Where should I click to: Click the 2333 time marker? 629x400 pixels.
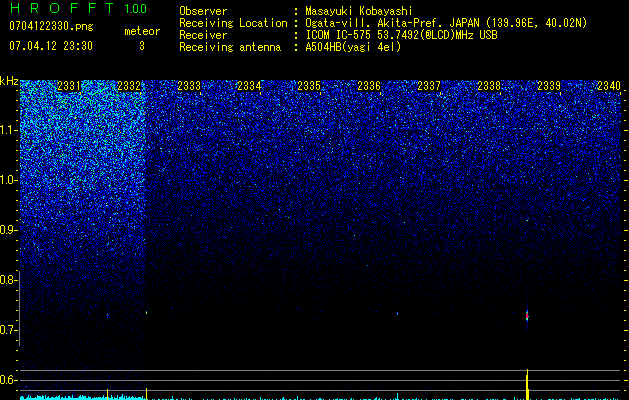[189, 86]
